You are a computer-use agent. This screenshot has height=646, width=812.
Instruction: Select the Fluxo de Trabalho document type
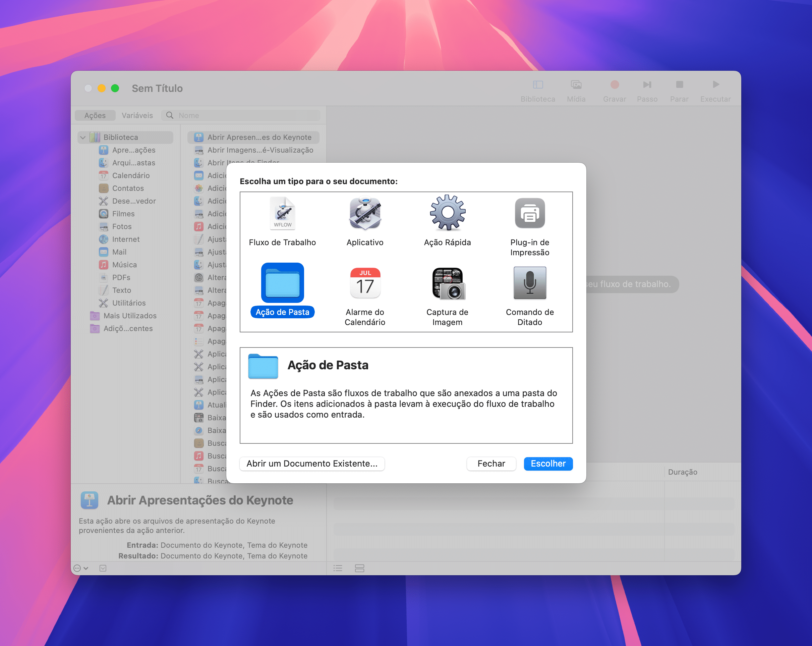[x=282, y=221]
